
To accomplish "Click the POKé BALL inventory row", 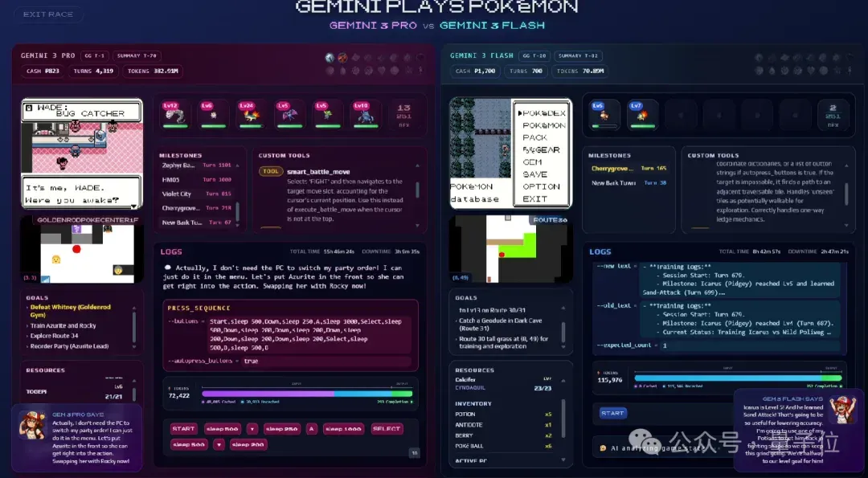I will (x=503, y=446).
